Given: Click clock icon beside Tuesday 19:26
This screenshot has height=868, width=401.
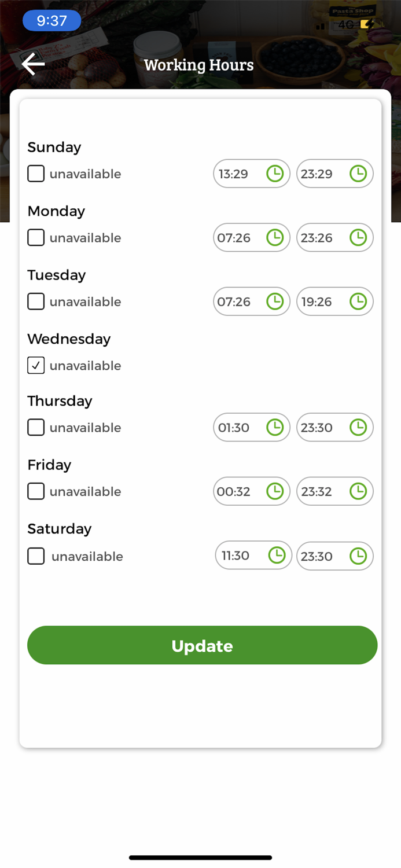Looking at the screenshot, I should [358, 301].
